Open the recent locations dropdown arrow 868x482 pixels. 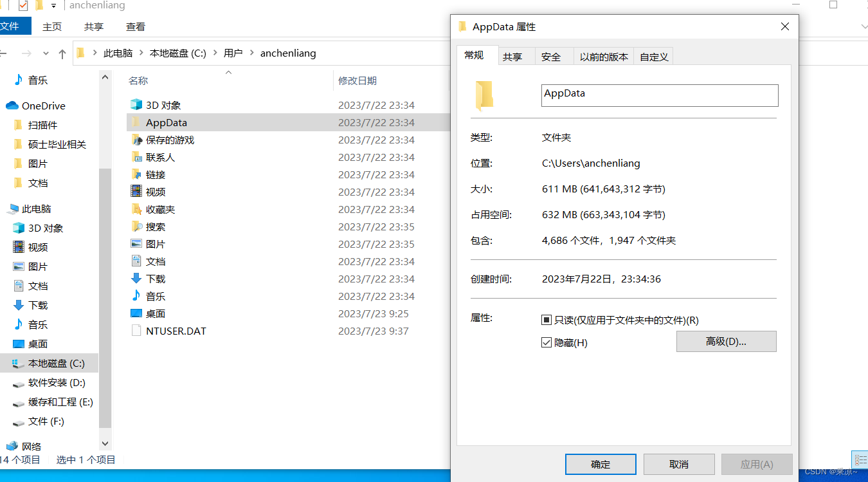(45, 53)
